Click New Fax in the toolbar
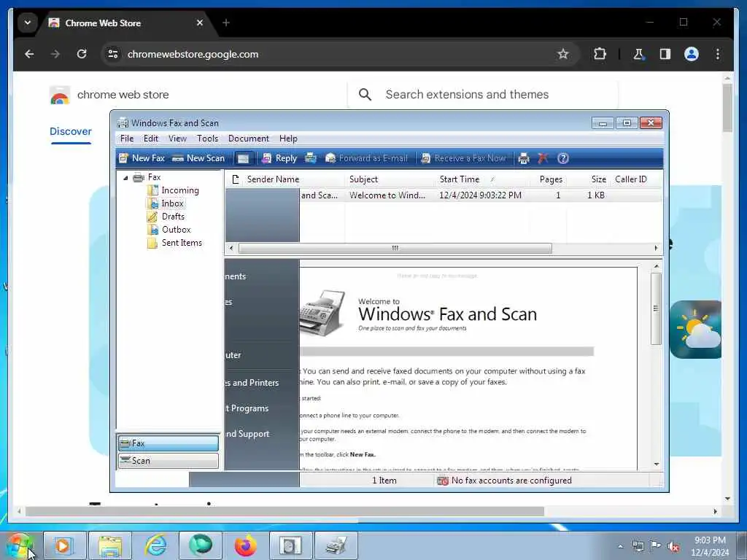 [142, 158]
